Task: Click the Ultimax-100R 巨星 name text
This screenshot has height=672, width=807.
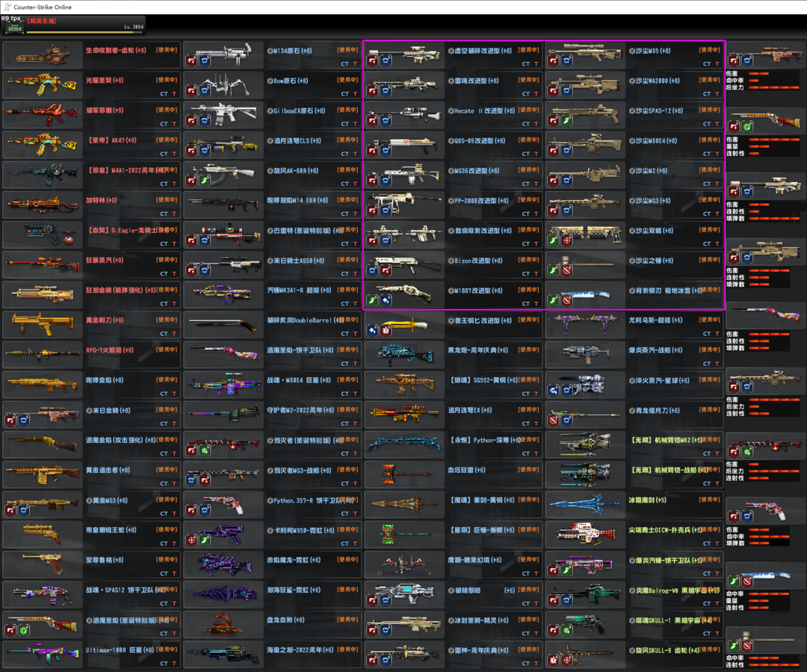Action: coord(120,650)
